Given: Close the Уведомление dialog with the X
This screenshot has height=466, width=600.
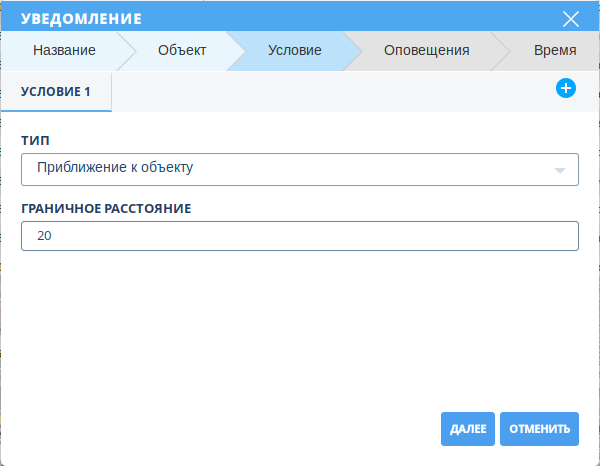Looking at the screenshot, I should click(571, 18).
